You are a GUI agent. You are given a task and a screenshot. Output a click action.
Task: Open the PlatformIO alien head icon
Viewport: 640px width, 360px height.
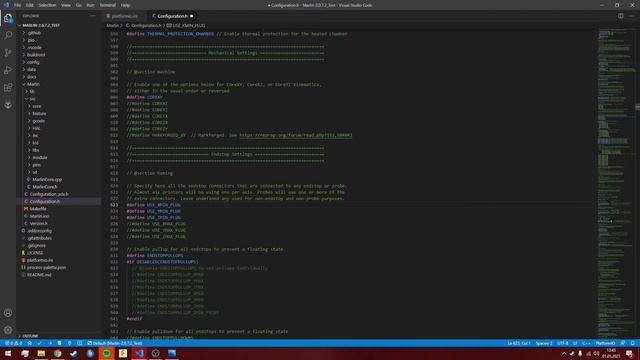pyautogui.click(x=8, y=105)
